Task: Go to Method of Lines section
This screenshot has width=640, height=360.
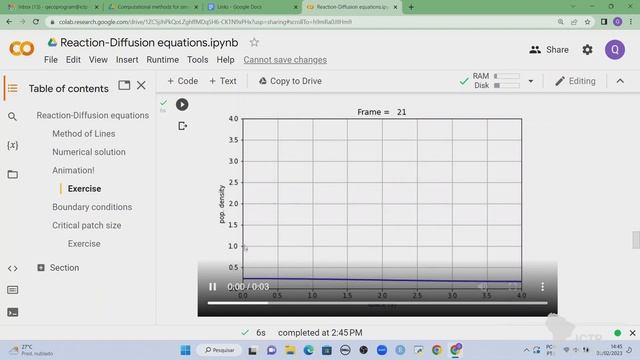Action: pyautogui.click(x=84, y=133)
